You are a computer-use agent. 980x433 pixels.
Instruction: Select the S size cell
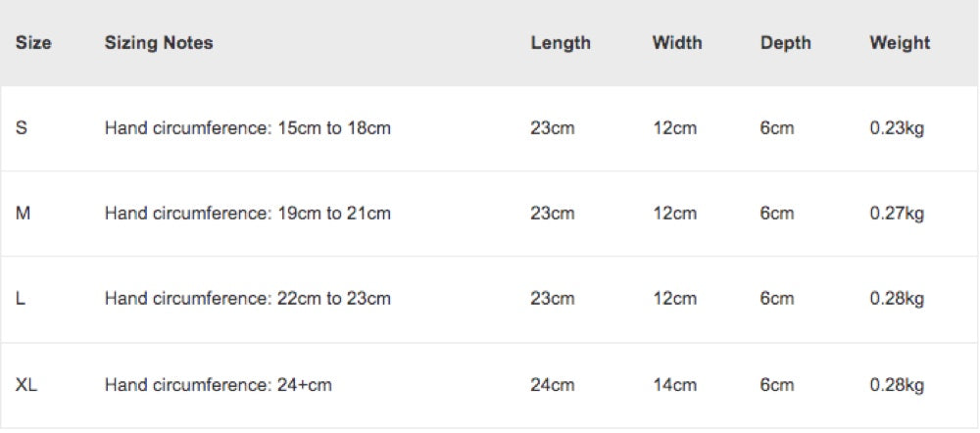(22, 128)
